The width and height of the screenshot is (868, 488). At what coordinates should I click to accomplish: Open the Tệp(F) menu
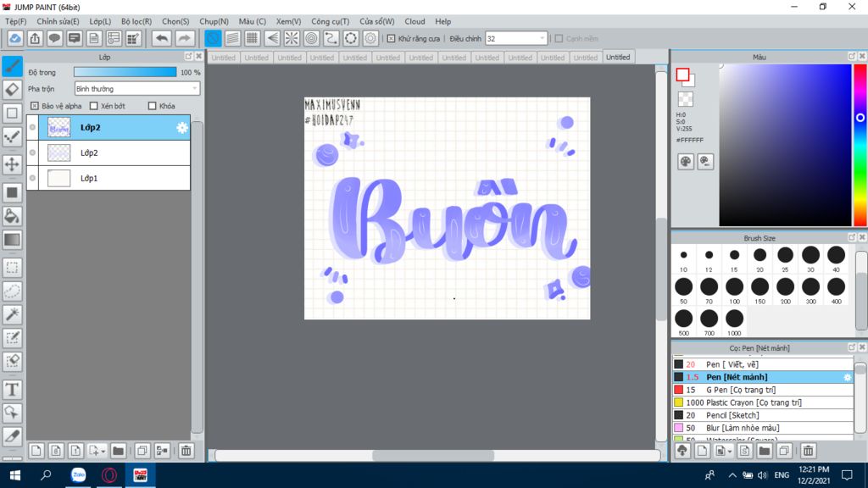[15, 21]
